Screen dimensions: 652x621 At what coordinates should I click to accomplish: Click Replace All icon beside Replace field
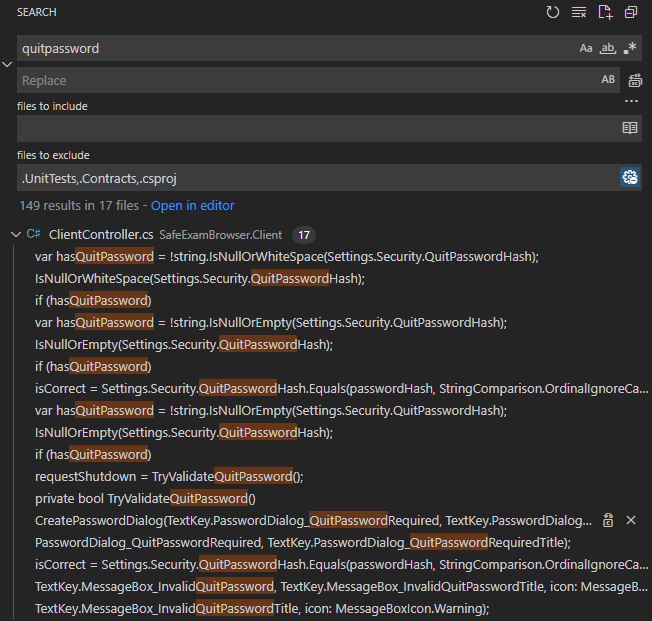tap(635, 80)
